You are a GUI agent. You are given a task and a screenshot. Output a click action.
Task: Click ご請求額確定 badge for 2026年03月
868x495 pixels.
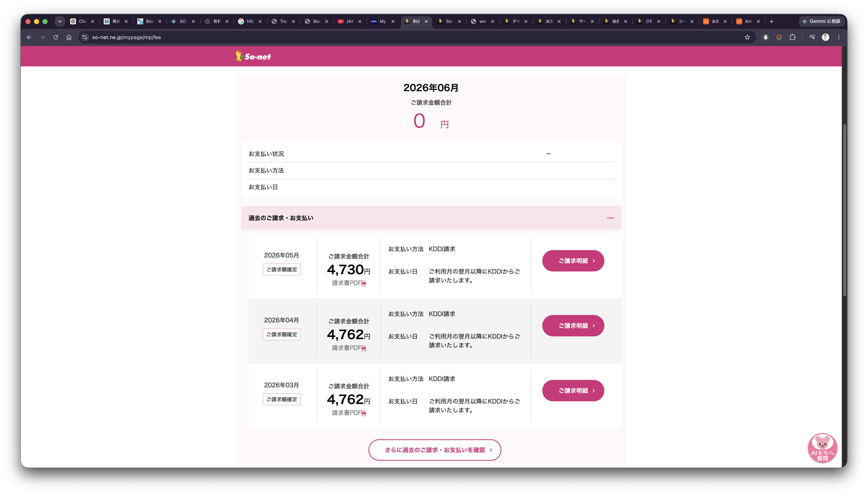click(282, 399)
